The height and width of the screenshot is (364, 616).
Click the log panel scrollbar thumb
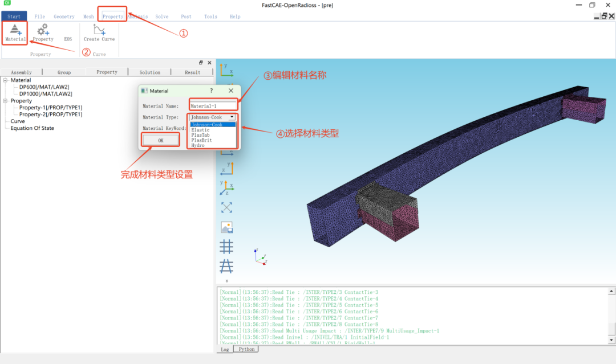pyautogui.click(x=611, y=329)
